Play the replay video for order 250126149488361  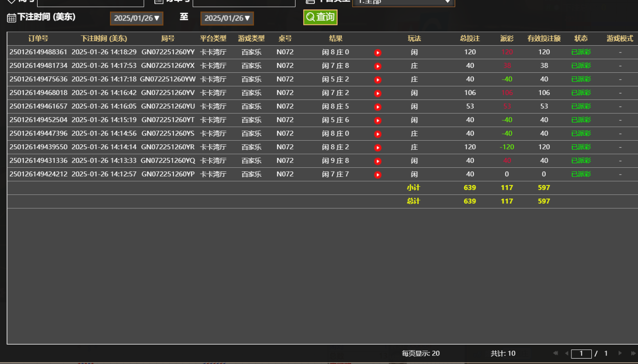[x=378, y=52]
